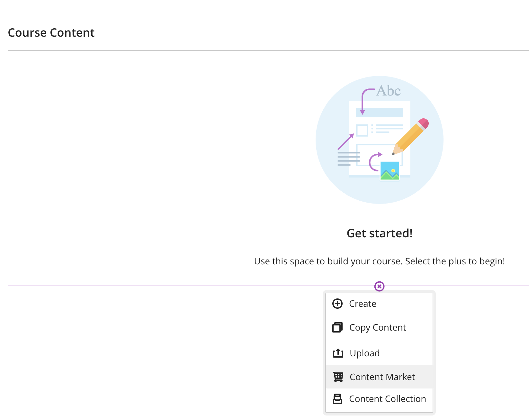Viewport: 529px width, 420px height.
Task: Click the Get started! heading
Action: (x=380, y=233)
